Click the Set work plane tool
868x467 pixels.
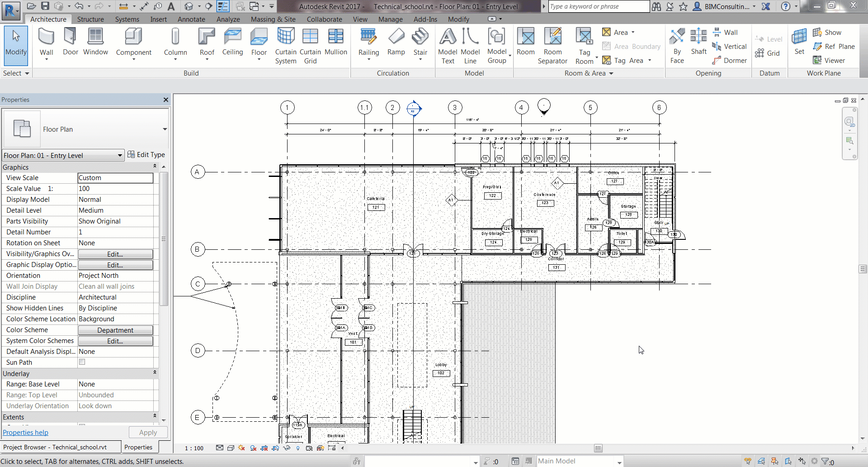tap(799, 42)
